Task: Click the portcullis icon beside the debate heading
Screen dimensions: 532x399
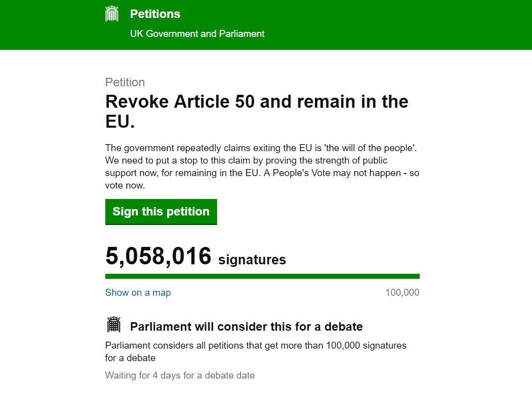Action: [114, 325]
